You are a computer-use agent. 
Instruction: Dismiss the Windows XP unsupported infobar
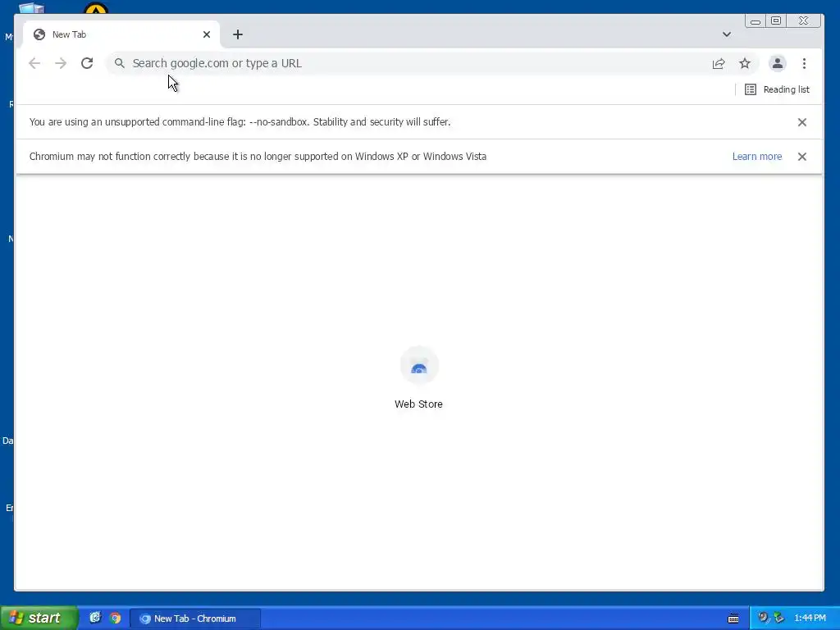pos(802,157)
